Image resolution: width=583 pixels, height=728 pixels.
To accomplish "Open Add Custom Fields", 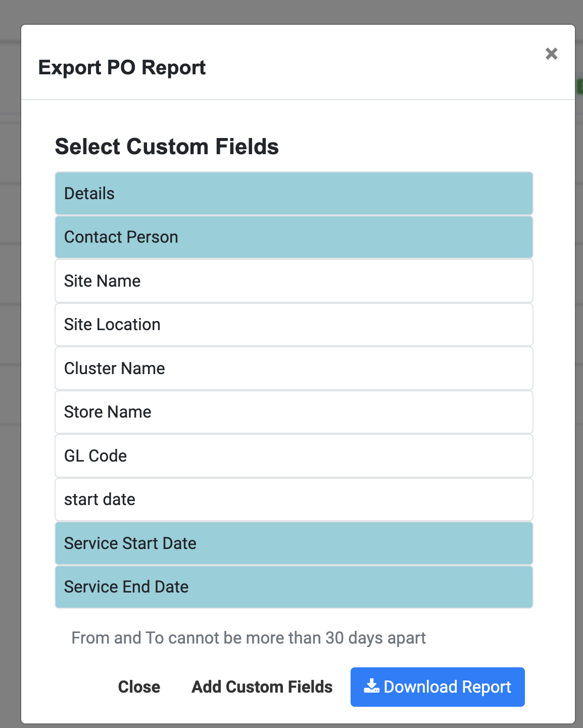I will (262, 687).
